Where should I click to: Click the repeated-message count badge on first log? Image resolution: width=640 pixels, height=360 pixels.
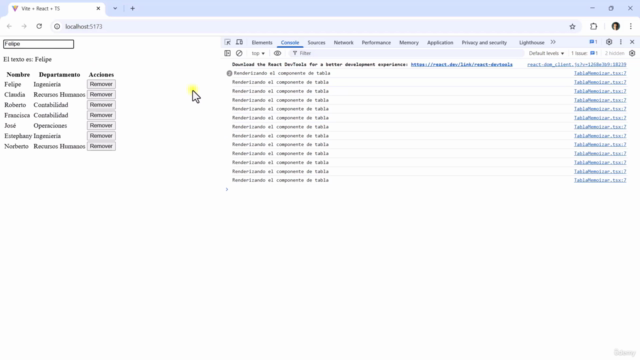(x=229, y=73)
